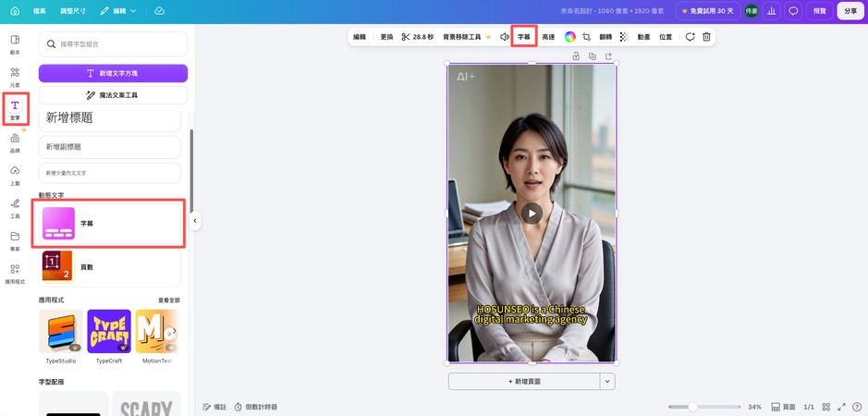The height and width of the screenshot is (416, 868).
Task: Open the 魔法文案工具 magic write button
Action: coord(113,95)
